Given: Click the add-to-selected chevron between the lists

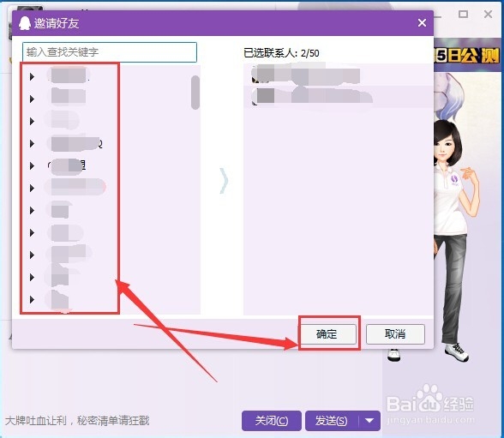Looking at the screenshot, I should (224, 181).
